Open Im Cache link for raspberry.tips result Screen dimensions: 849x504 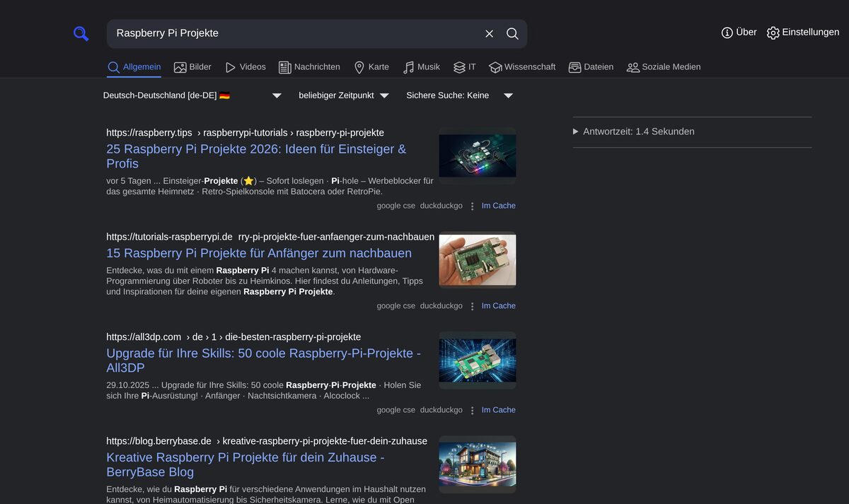pyautogui.click(x=499, y=206)
